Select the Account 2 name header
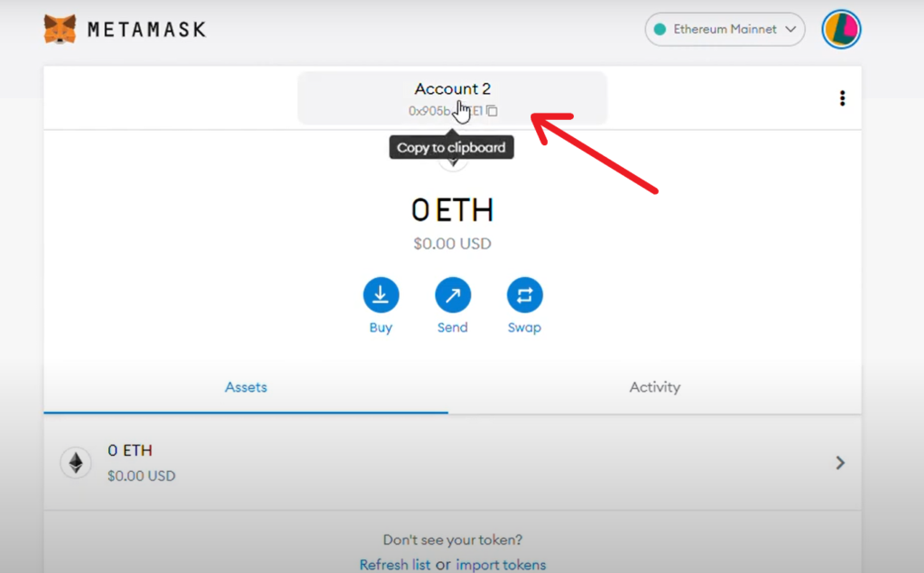 pos(452,88)
